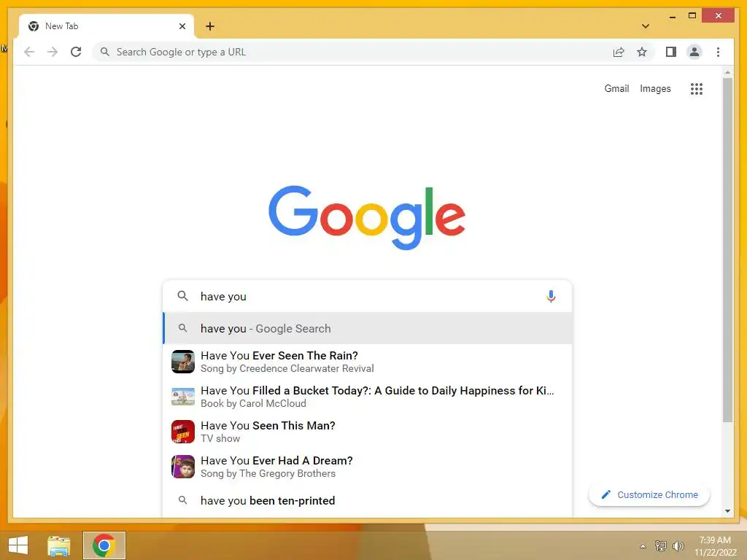Choose 'Have You Seen This Man?' suggestion
Image resolution: width=747 pixels, height=560 pixels.
pos(368,432)
